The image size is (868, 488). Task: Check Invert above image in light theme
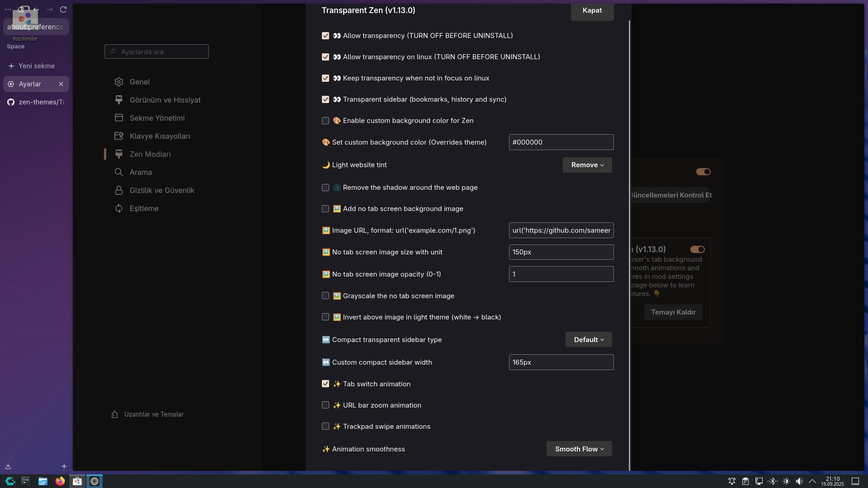pos(325,317)
